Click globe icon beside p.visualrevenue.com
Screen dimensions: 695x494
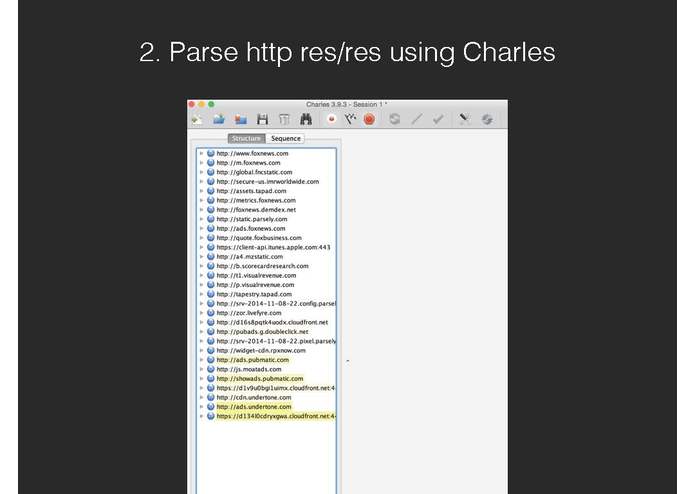click(211, 285)
